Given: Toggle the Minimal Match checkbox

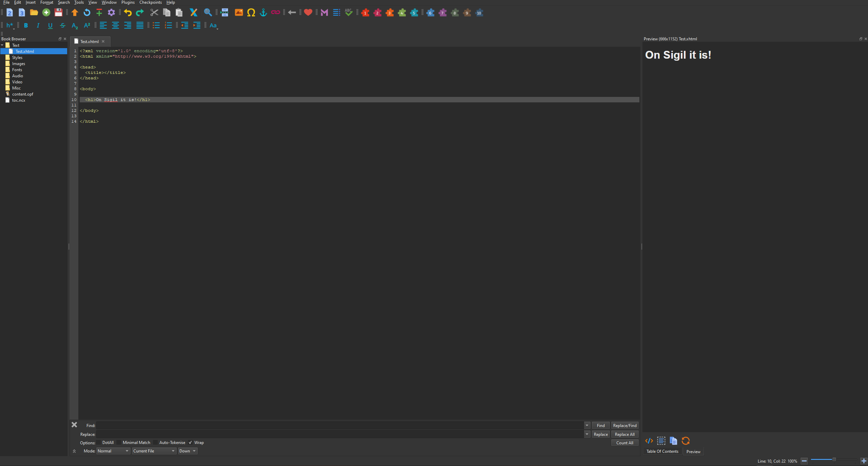Looking at the screenshot, I should pyautogui.click(x=119, y=443).
